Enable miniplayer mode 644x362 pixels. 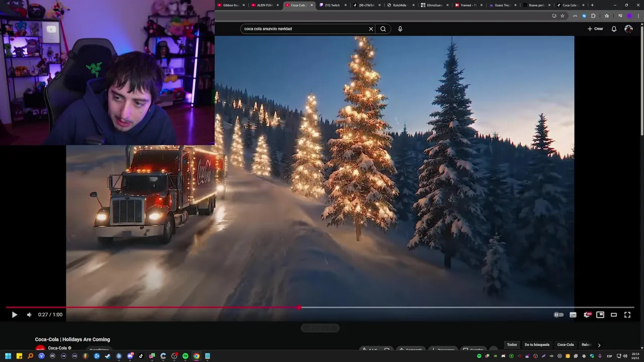point(600,315)
